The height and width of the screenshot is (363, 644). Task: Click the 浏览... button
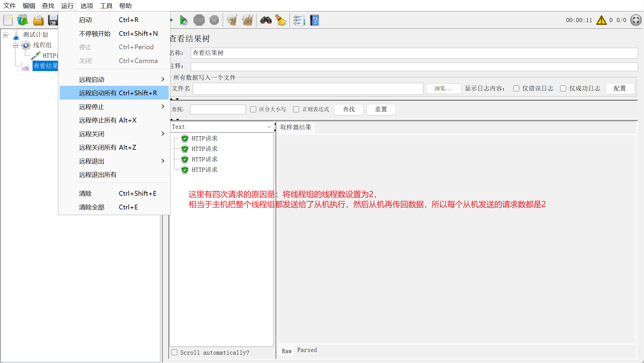(x=443, y=88)
